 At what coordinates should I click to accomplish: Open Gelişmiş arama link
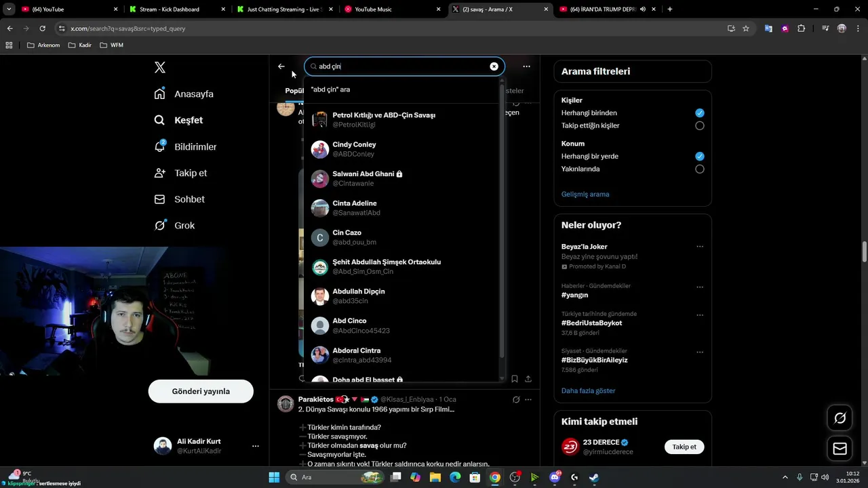pos(585,194)
